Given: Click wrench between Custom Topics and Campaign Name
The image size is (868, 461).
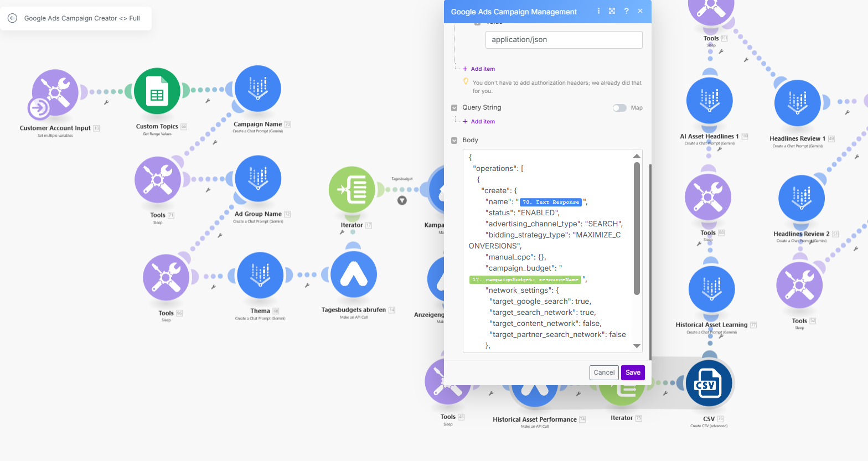Looking at the screenshot, I should point(208,101).
